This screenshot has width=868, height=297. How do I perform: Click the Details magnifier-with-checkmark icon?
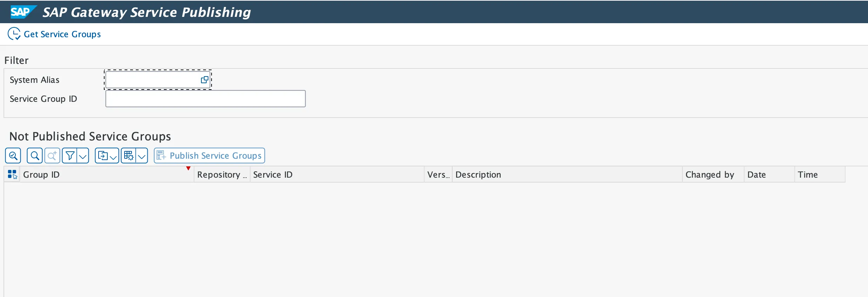(x=13, y=156)
